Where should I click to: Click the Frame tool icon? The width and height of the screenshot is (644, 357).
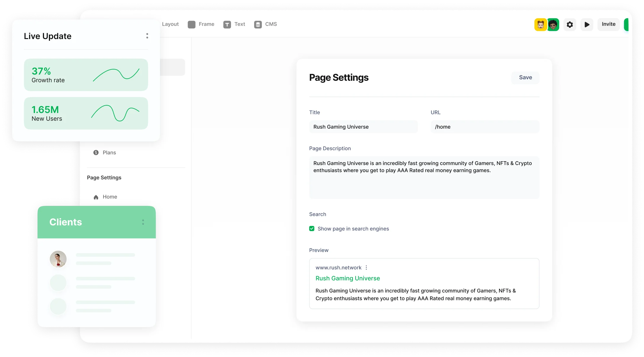point(191,25)
